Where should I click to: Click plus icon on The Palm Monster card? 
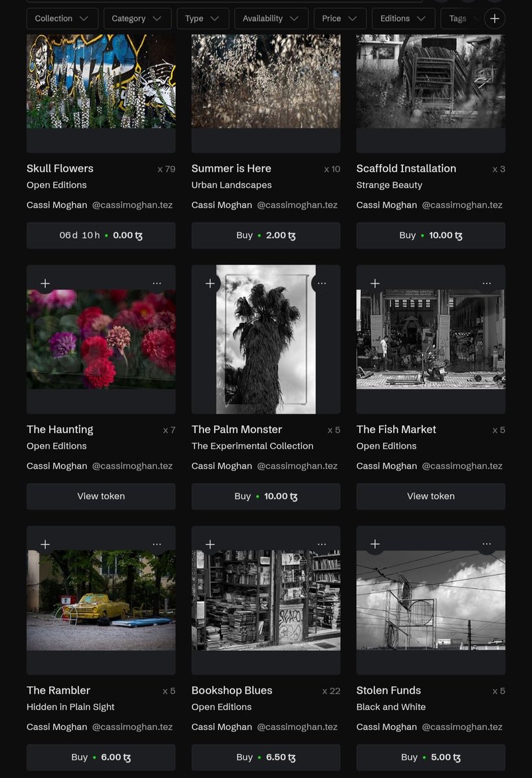point(210,283)
